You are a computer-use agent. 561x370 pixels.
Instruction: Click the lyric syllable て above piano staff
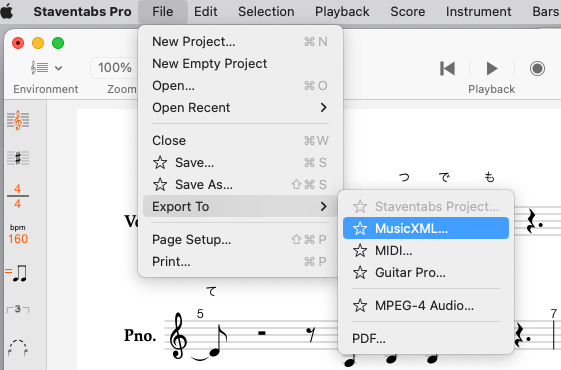[x=211, y=292]
